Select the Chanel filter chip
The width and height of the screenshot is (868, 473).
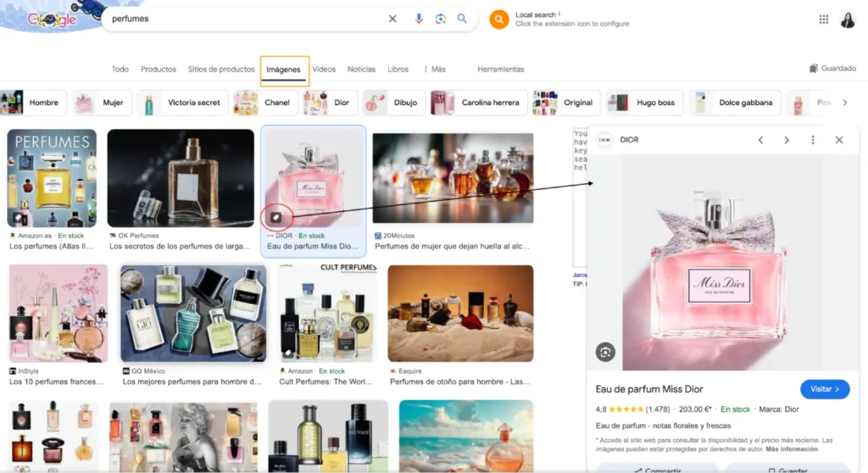(265, 103)
